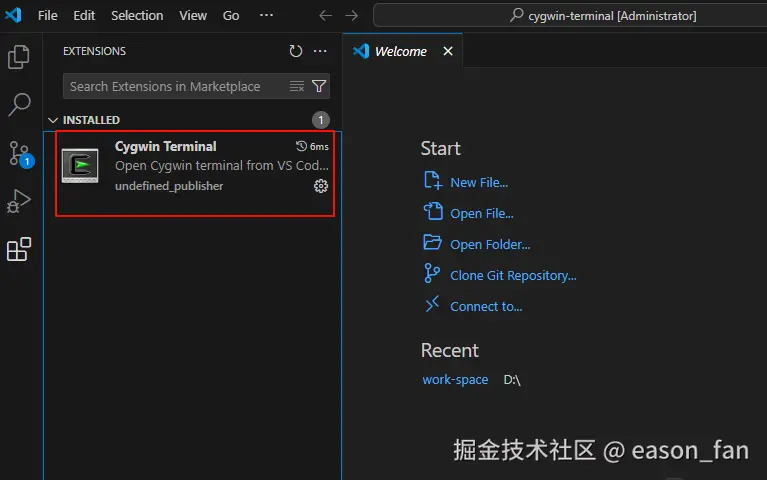The height and width of the screenshot is (480, 767).
Task: Click the Clone Git Repository branch icon
Action: [432, 273]
